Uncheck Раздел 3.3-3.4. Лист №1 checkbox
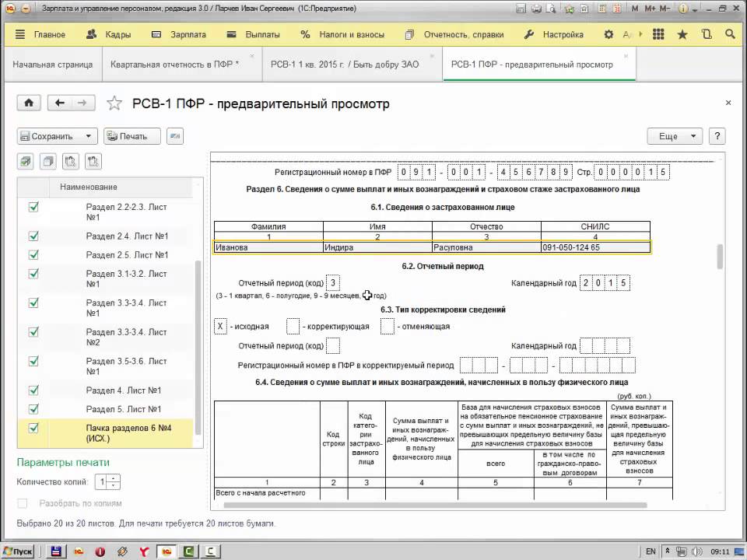Screen dimensions: 747x560 (33, 303)
